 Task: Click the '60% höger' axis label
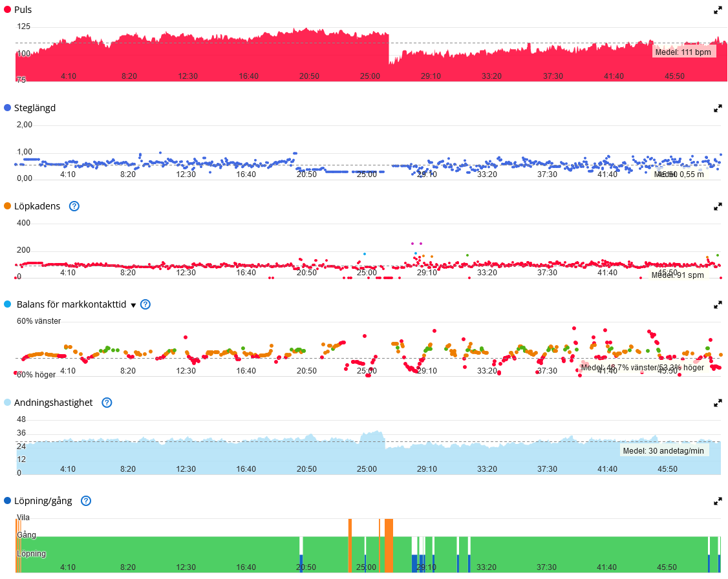pyautogui.click(x=36, y=375)
